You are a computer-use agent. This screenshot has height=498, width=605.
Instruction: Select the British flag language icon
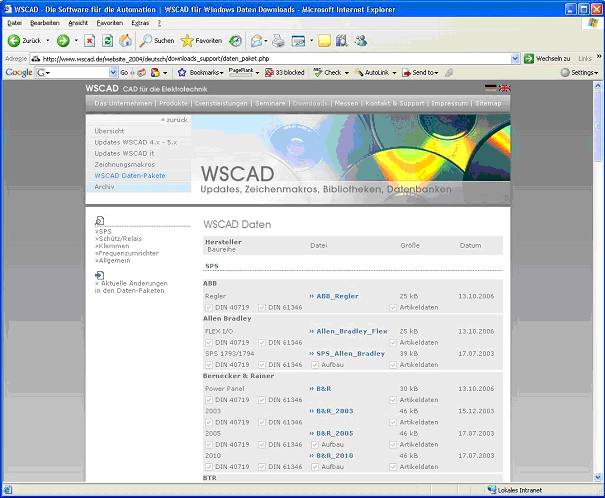point(505,88)
